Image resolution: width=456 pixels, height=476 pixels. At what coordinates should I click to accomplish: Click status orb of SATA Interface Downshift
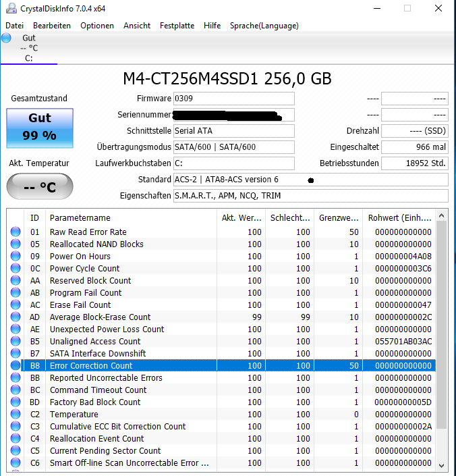point(16,353)
